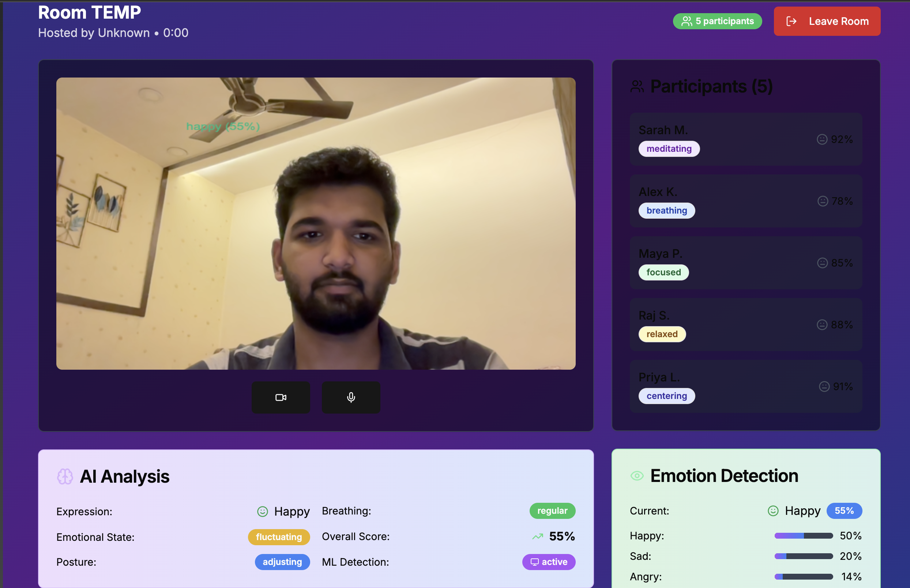Click Alex K.'s mood face icon
The width and height of the screenshot is (910, 588).
click(x=823, y=201)
